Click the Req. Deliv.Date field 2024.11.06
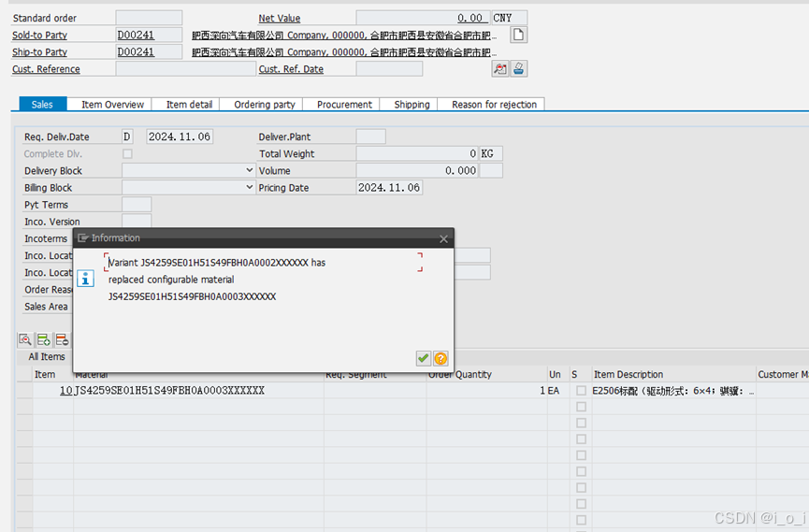The width and height of the screenshot is (809, 532). click(x=180, y=137)
